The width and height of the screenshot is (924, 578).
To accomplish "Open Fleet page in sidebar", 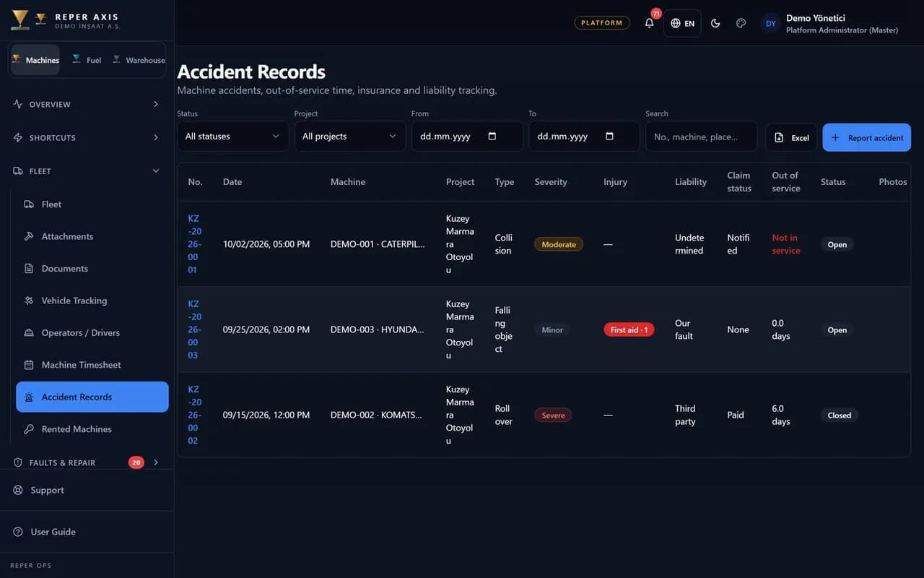I will tap(92, 204).
